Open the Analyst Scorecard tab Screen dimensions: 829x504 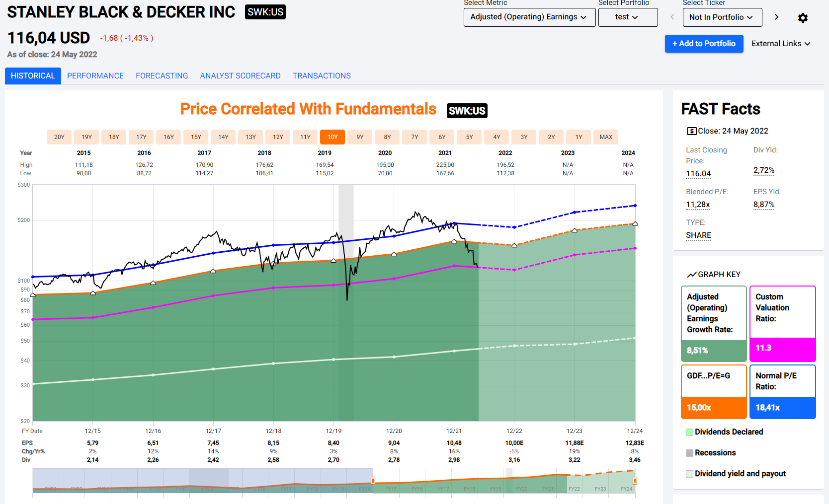240,76
